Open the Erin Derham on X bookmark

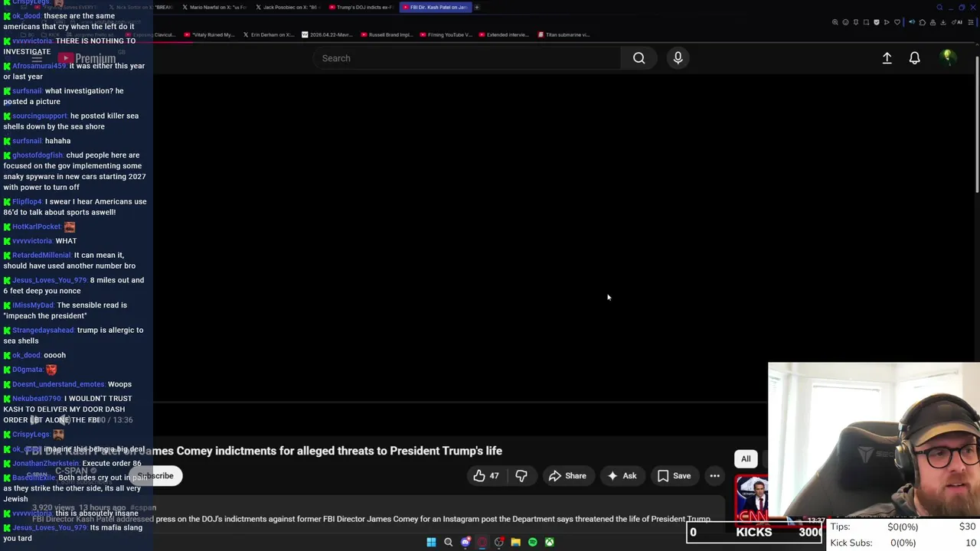268,34
